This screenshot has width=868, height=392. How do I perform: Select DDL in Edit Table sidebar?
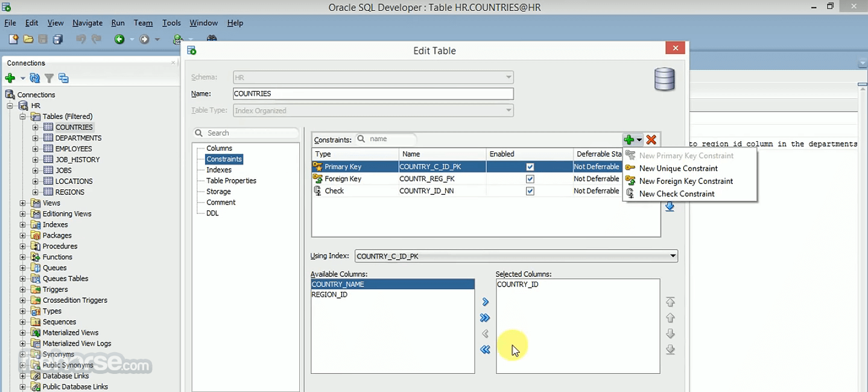(x=212, y=213)
